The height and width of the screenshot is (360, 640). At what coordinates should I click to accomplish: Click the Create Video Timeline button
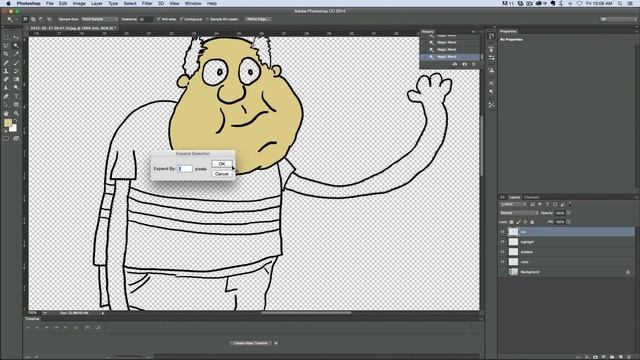(x=251, y=343)
